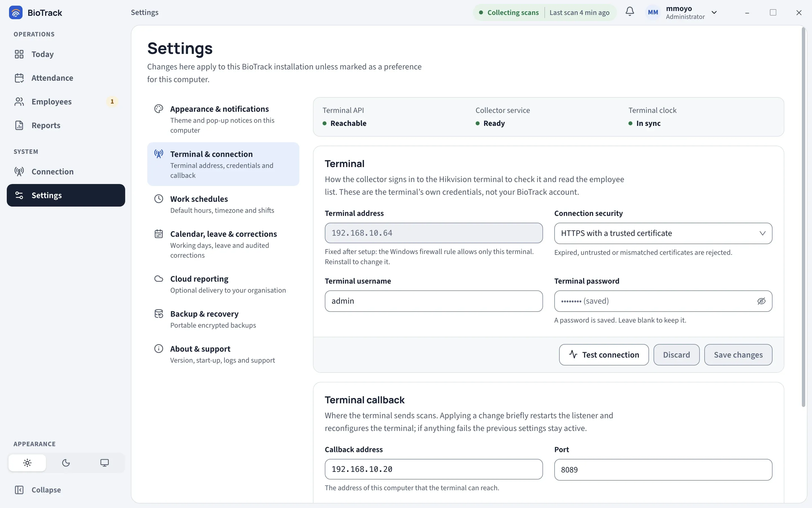
Task: Focus the Callback address field
Action: 434,469
